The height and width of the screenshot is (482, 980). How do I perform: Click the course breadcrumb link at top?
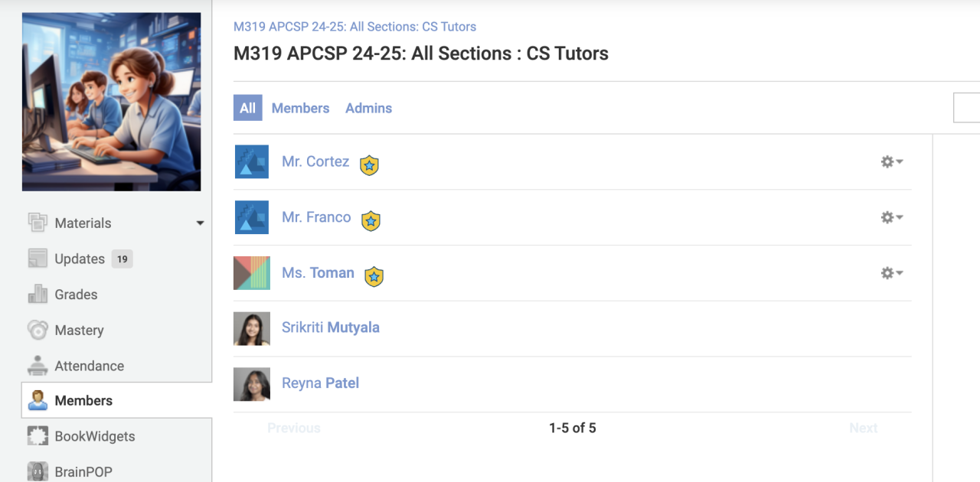tap(354, 27)
